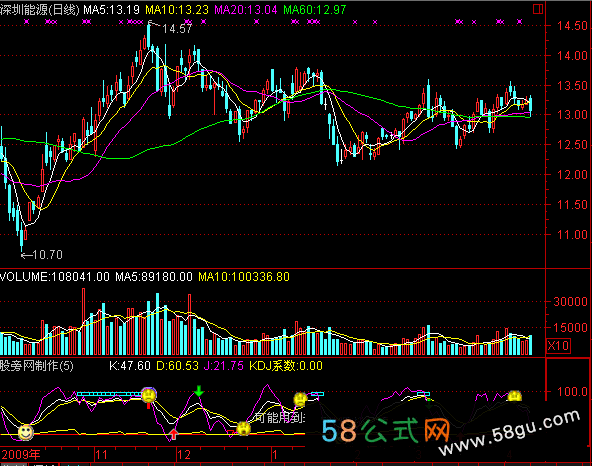The image size is (592, 466).
Task: Click the 30000 volume axis label
Action: pos(570,301)
